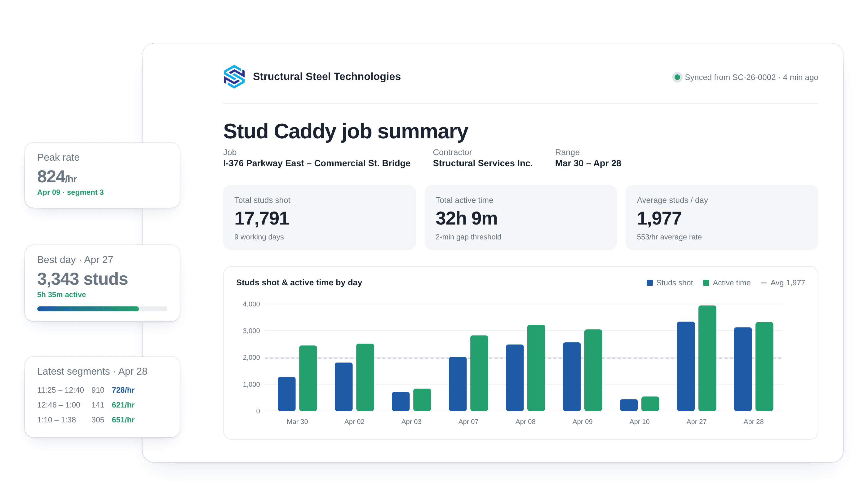Click the Apr 10 axis label
This screenshot has width=868, height=490.
tap(639, 422)
